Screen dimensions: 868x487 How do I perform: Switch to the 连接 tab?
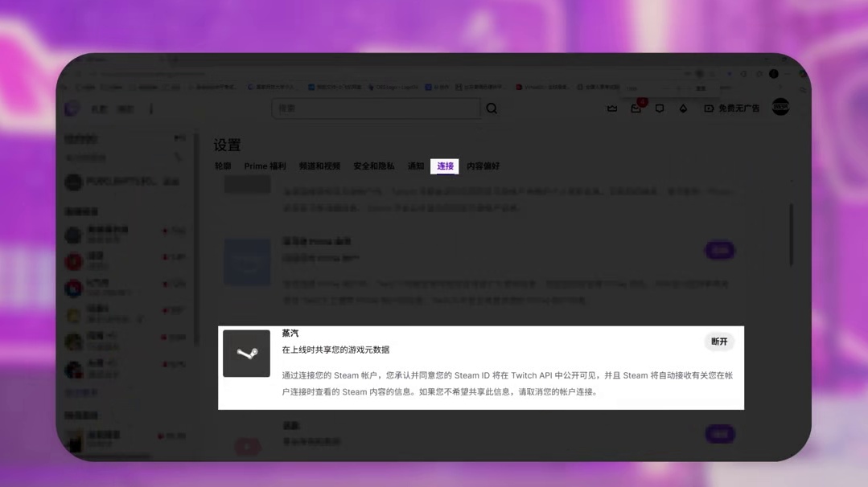point(445,166)
